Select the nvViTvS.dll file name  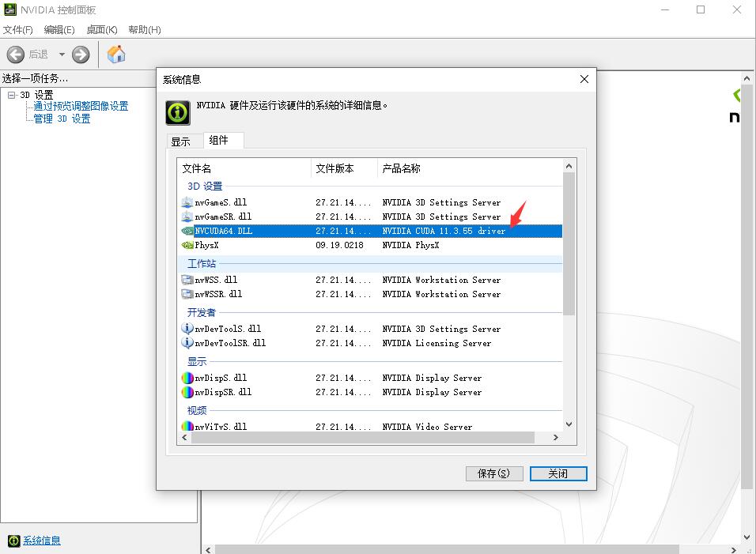pos(221,426)
